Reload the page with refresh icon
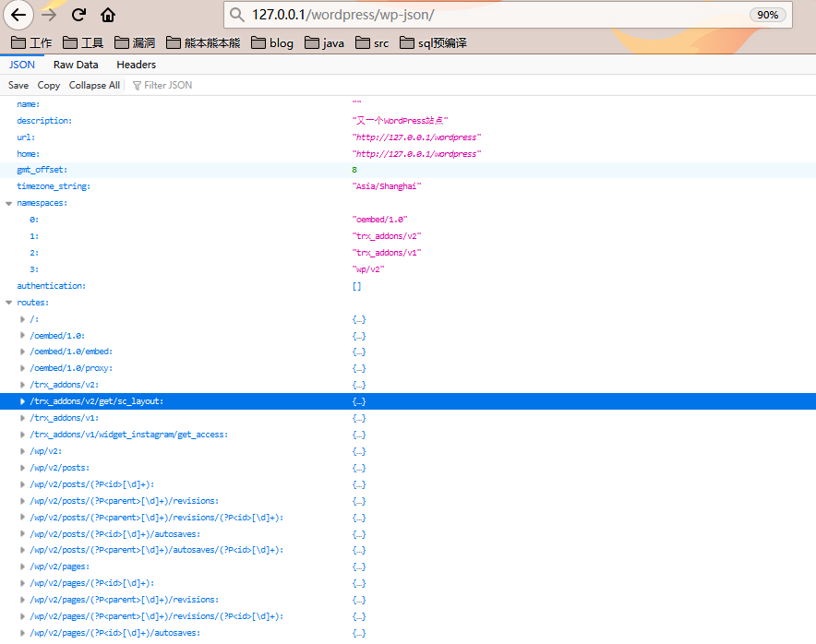 (x=78, y=15)
